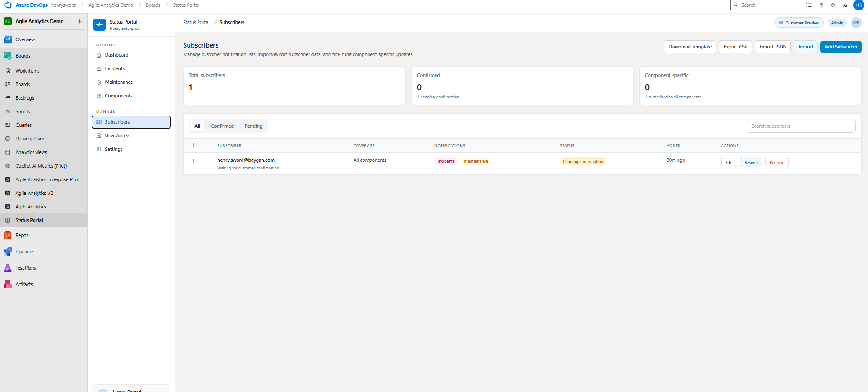
Task: Open Work items in the sidebar
Action: (44, 71)
